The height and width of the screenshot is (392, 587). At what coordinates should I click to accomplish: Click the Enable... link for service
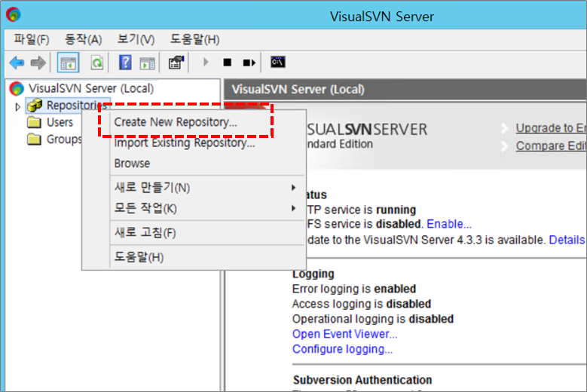point(449,224)
